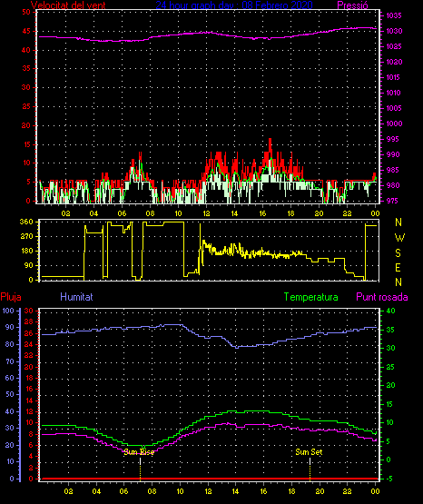Click the 50 value on wind speed axis
The width and height of the screenshot is (423, 504).
point(26,12)
